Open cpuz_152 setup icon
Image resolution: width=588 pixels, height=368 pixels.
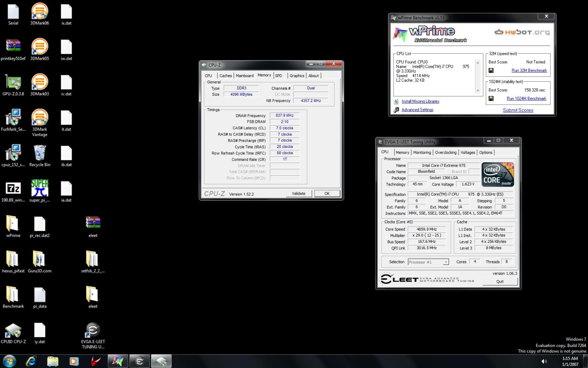click(x=13, y=156)
